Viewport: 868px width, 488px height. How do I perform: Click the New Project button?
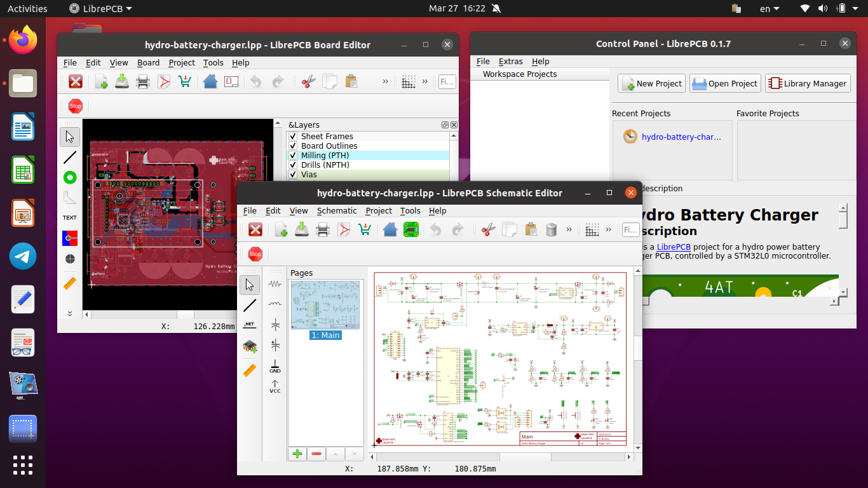651,83
